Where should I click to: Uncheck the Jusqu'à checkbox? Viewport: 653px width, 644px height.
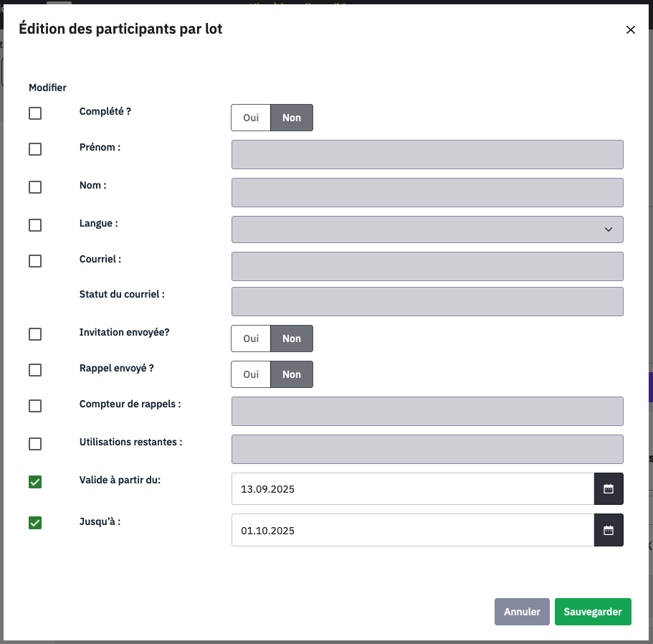pos(35,523)
